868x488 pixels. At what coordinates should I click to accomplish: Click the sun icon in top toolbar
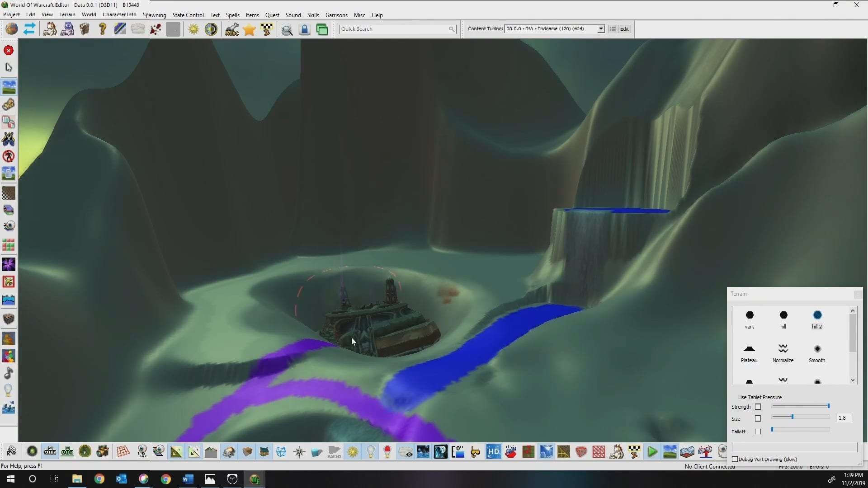click(193, 29)
